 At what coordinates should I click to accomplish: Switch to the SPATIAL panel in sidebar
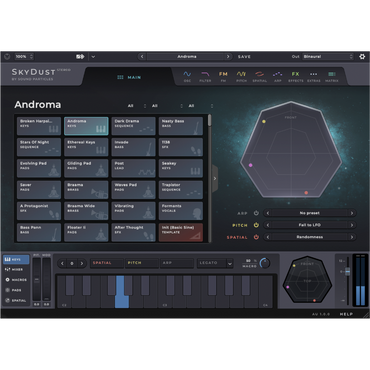click(16, 300)
